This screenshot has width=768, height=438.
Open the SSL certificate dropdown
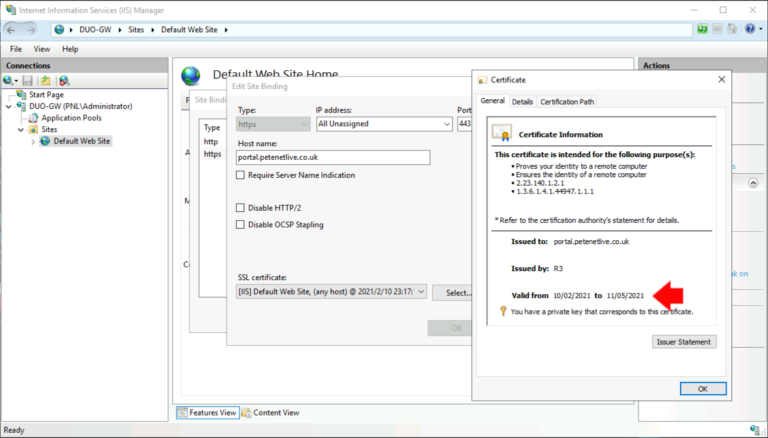tap(331, 292)
